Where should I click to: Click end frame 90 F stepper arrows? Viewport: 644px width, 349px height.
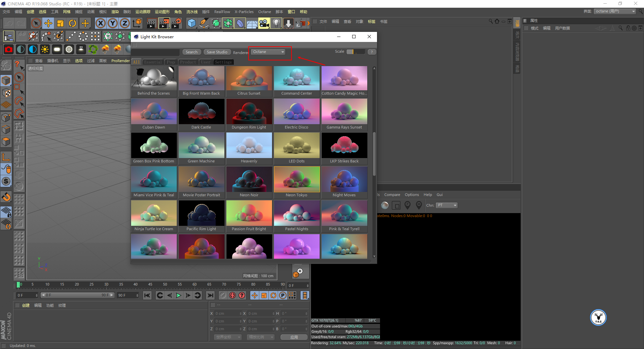137,295
